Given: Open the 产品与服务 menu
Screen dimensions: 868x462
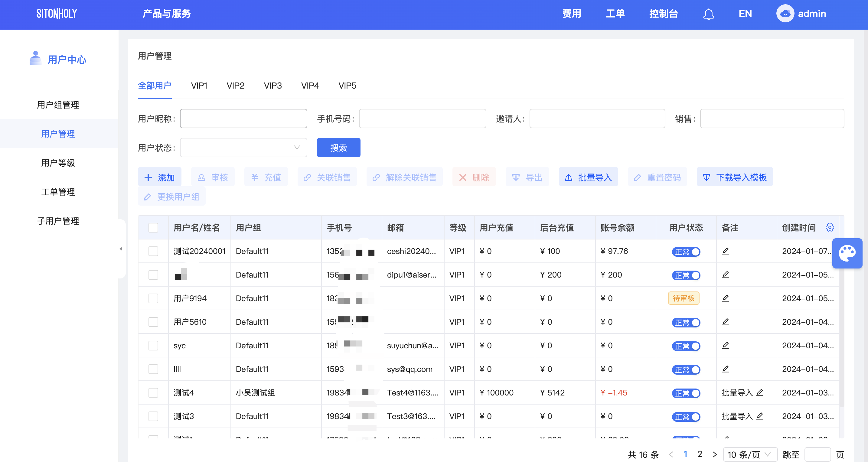Looking at the screenshot, I should point(166,14).
